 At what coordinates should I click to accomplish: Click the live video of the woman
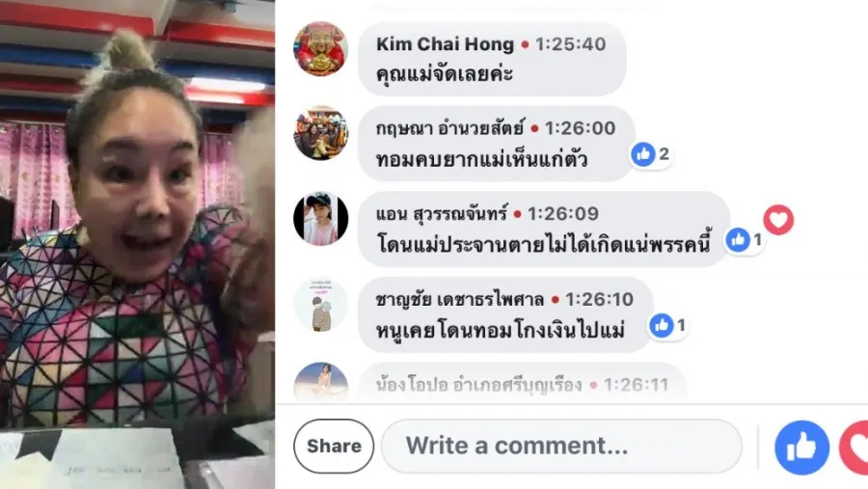click(137, 244)
